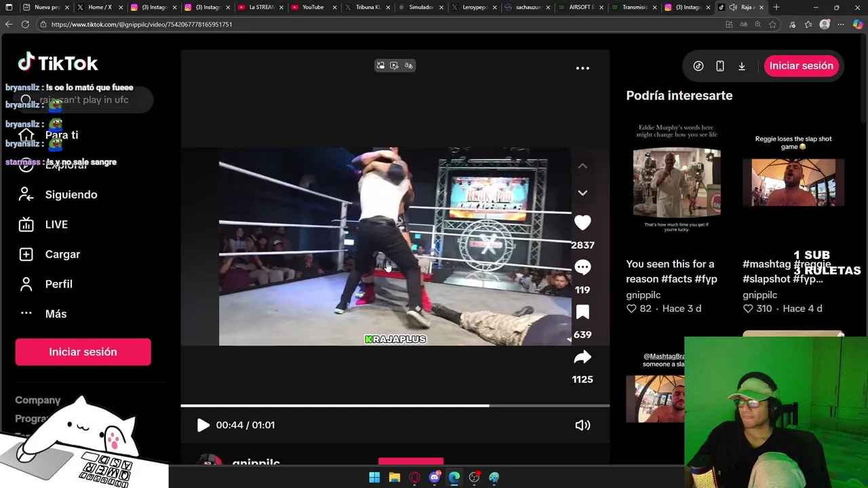Click the translate overlay icon on video
This screenshot has width=868, height=488.
click(409, 66)
